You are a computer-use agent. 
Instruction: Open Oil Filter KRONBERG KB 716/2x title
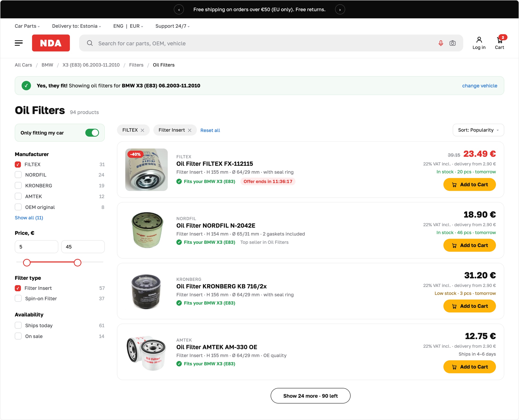(221, 287)
